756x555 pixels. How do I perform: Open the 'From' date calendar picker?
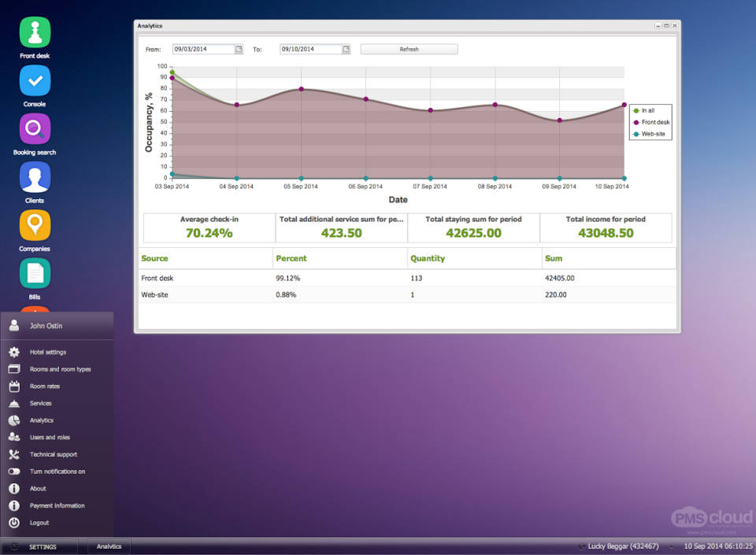238,48
